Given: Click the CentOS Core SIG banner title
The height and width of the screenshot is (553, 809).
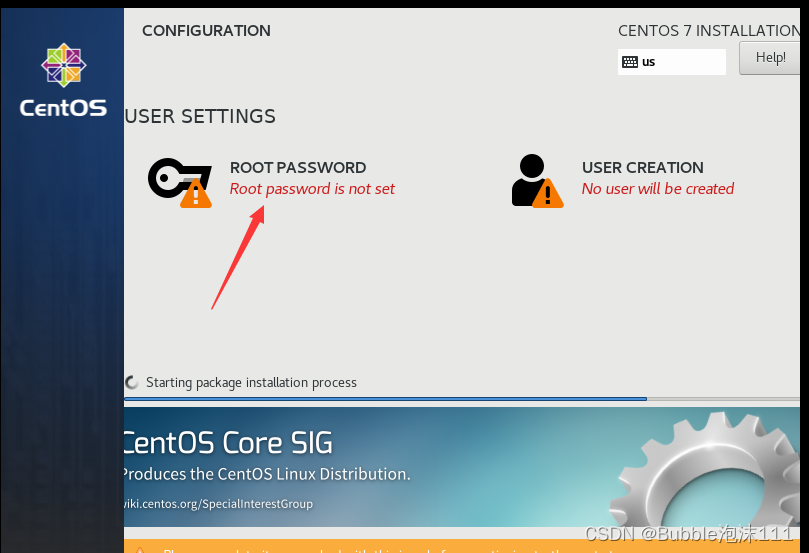Looking at the screenshot, I should [x=228, y=443].
